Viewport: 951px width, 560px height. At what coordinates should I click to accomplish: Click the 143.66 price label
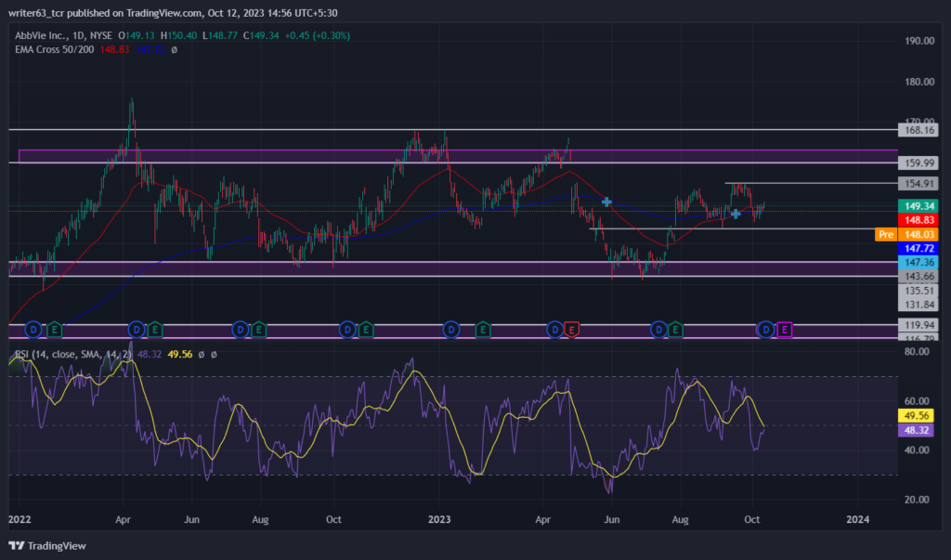918,277
